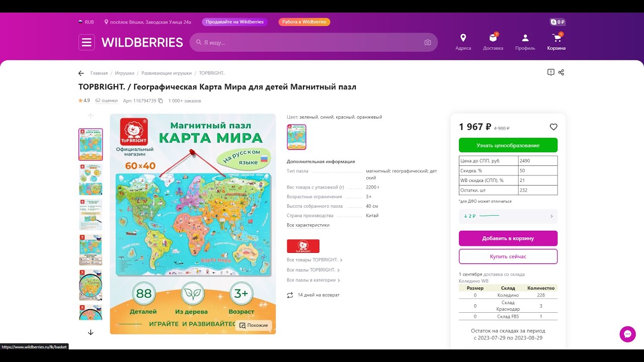The height and width of the screenshot is (362, 644).
Task: Click 'Добавить в корзину' button
Action: pos(508,238)
